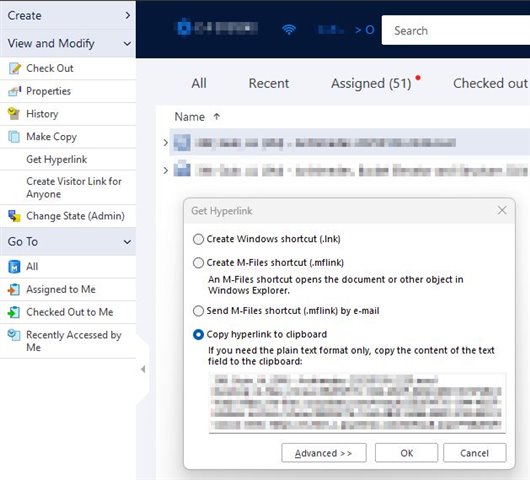Click the Check Out pencil icon
Image resolution: width=530 pixels, height=480 pixels.
click(15, 68)
